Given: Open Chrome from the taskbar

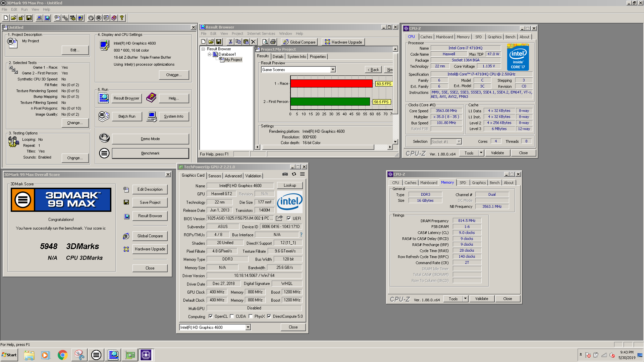Looking at the screenshot, I should (62, 355).
